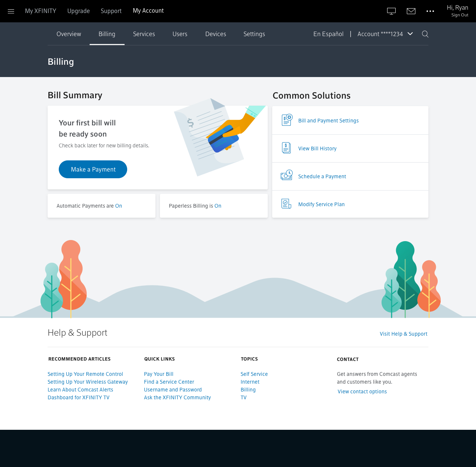Open My XFINITY in top navigation
Image resolution: width=476 pixels, height=467 pixels.
point(41,11)
